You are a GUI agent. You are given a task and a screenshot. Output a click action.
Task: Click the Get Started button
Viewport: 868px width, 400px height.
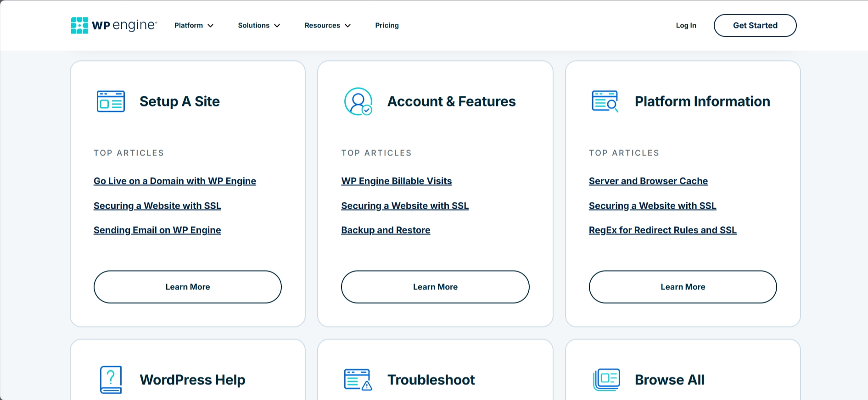click(x=755, y=25)
